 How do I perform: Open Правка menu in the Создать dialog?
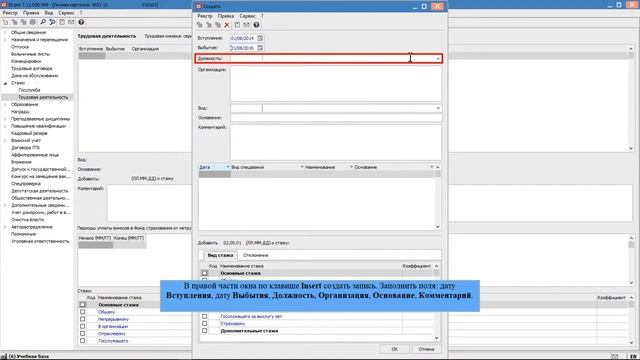coord(226,16)
